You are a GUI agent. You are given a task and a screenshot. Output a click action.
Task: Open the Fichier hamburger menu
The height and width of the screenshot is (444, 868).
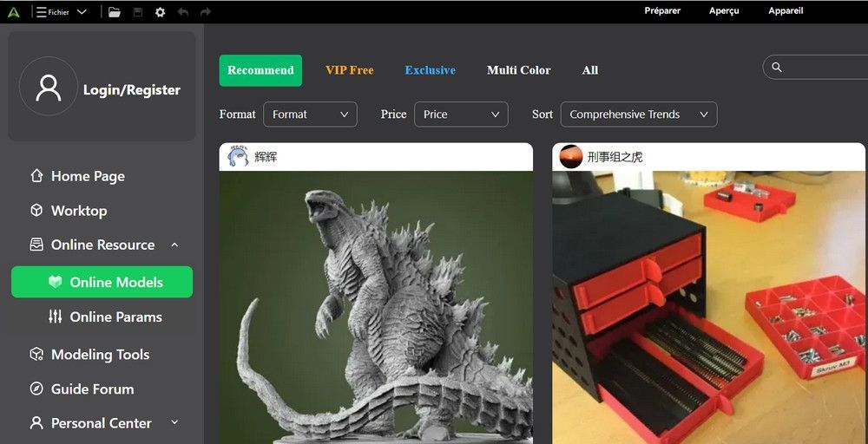point(53,12)
